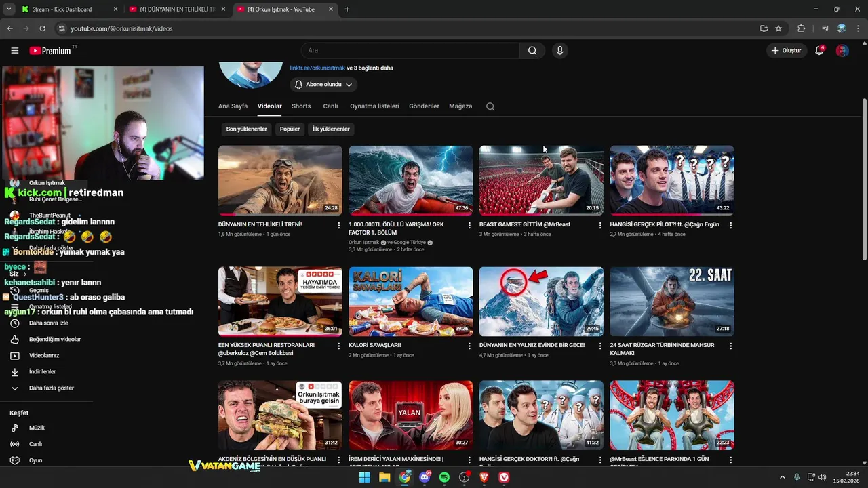Switch to the Canlı channel tab
The width and height of the screenshot is (868, 488).
click(x=330, y=106)
